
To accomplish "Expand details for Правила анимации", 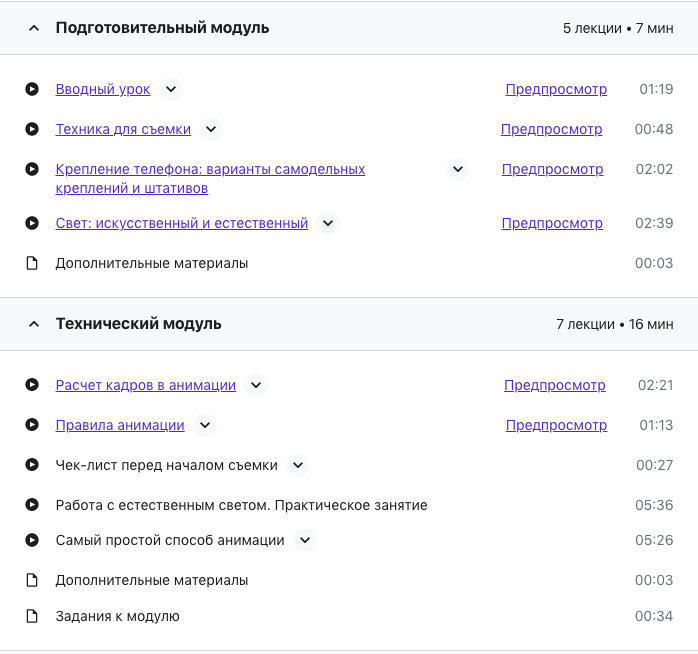I will click(x=204, y=425).
